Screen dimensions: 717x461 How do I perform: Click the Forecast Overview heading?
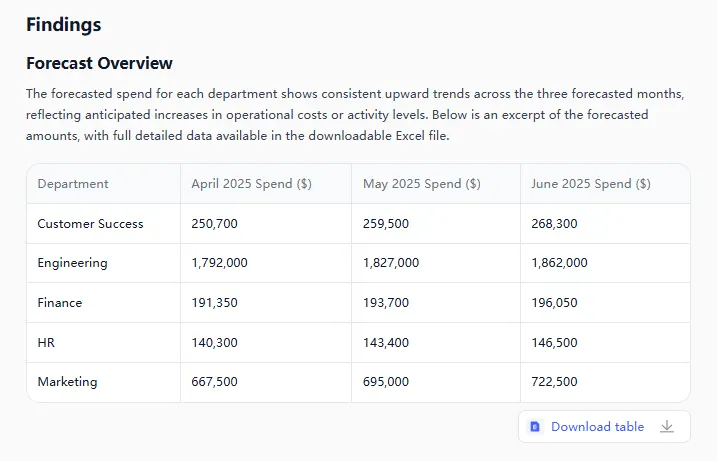click(x=99, y=63)
